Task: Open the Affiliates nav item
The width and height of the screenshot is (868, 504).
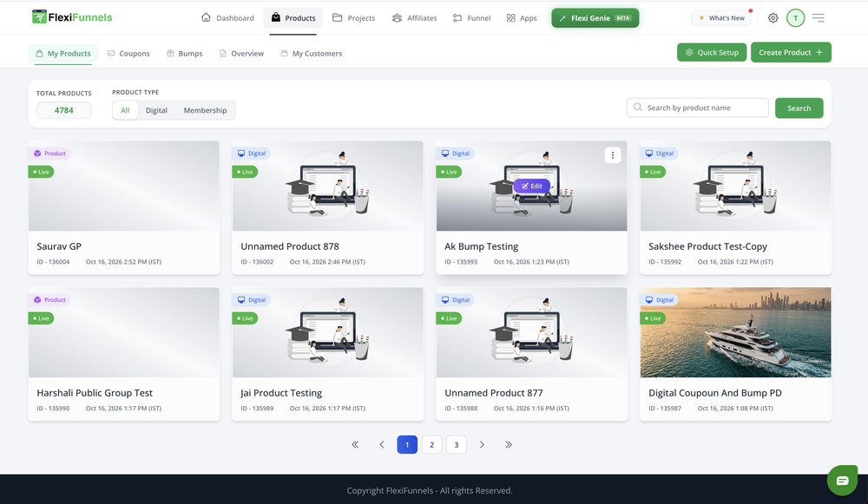Action: click(414, 17)
